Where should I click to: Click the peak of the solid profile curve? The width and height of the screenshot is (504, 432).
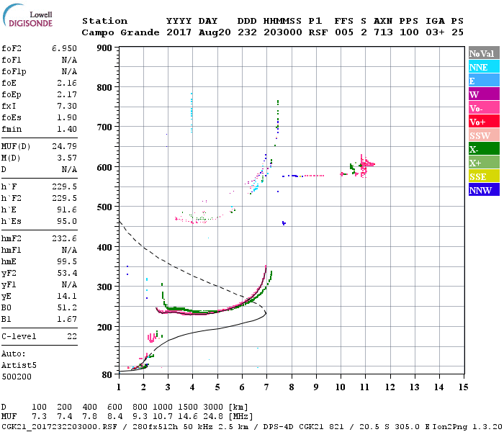coord(266,313)
